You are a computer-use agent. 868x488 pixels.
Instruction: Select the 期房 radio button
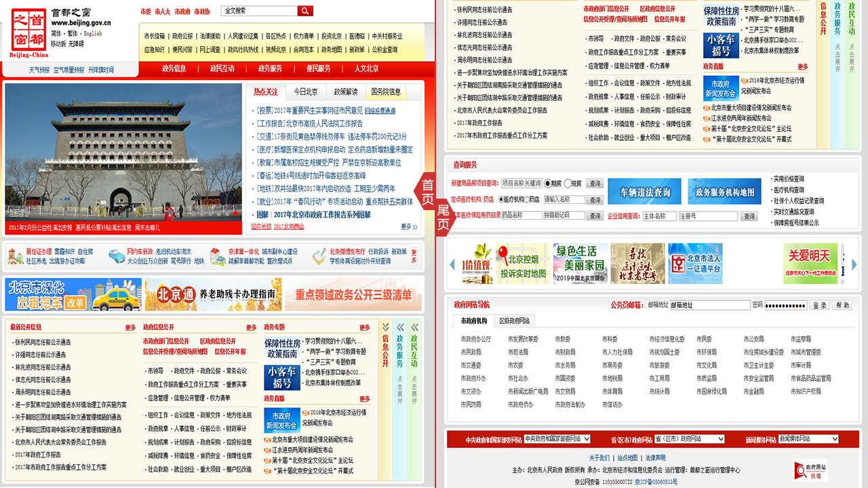pyautogui.click(x=548, y=184)
